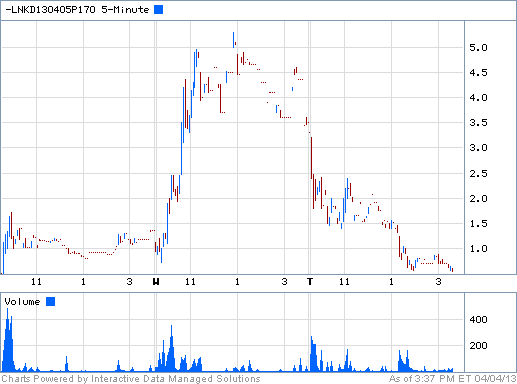Screen dimensions: 517x384
Task: Click the T day marker on time axis
Action: pos(310,282)
